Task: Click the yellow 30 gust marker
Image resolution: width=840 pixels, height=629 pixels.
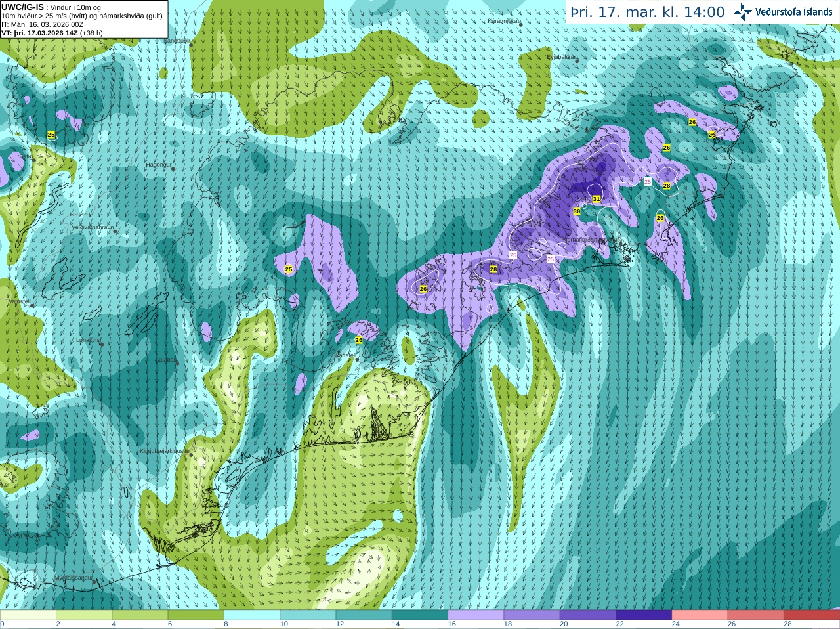Action: pos(577,211)
